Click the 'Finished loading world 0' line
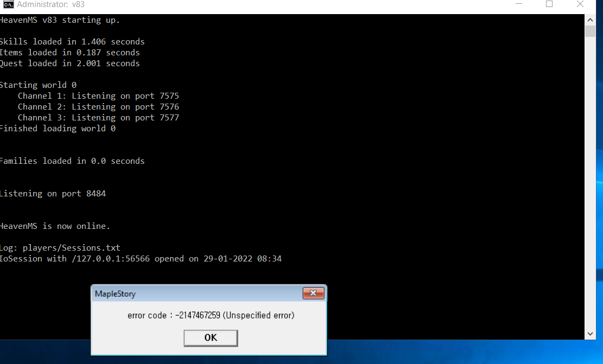603x364 pixels. pyautogui.click(x=58, y=129)
